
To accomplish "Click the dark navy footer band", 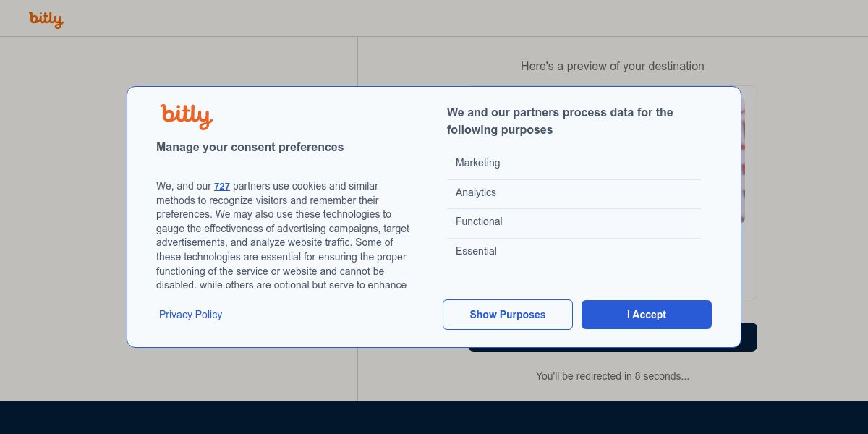I will tap(434, 417).
